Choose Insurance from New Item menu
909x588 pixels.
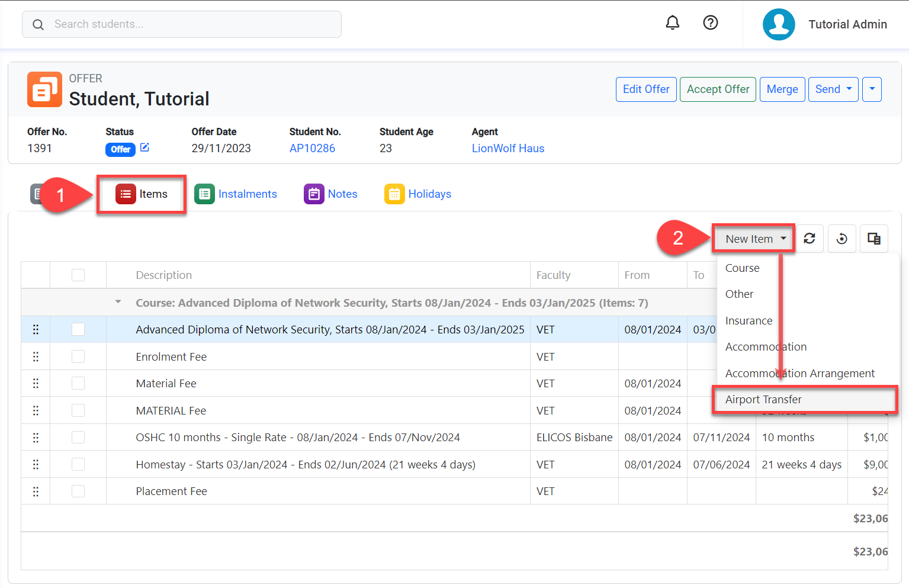click(808, 320)
